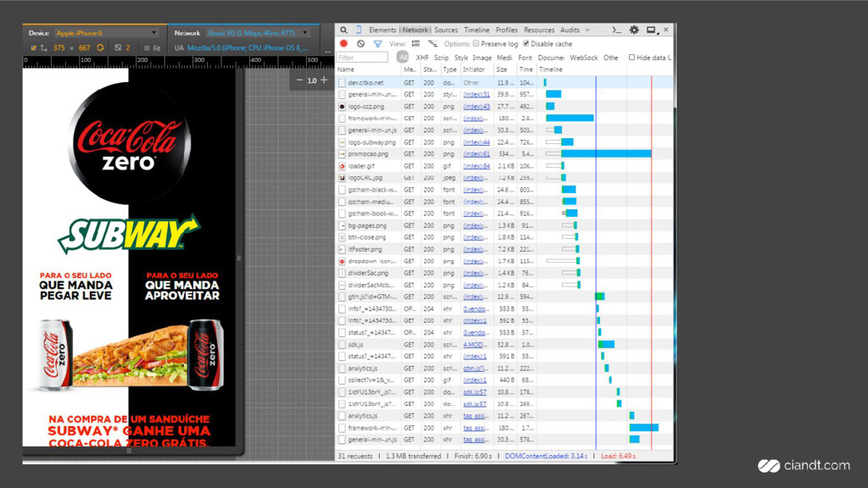This screenshot has width=868, height=488.
Task: Show more DevTools tabs chevron
Action: [587, 30]
